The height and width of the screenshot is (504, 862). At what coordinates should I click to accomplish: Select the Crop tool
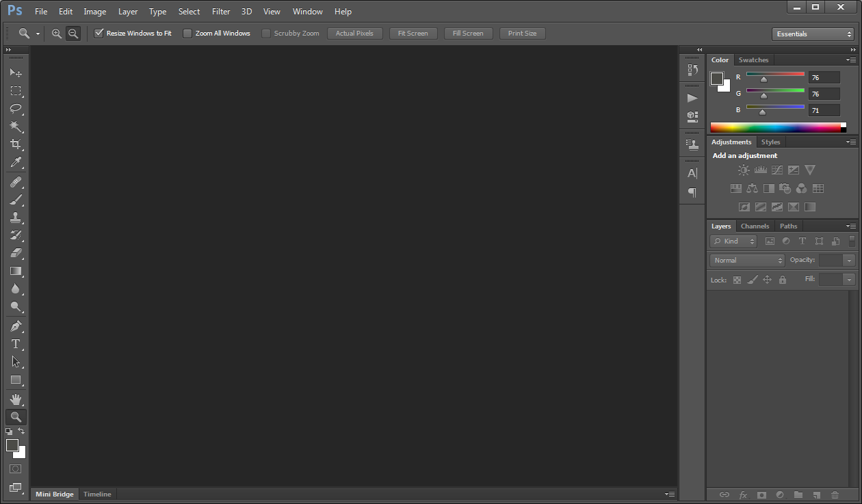pos(16,144)
